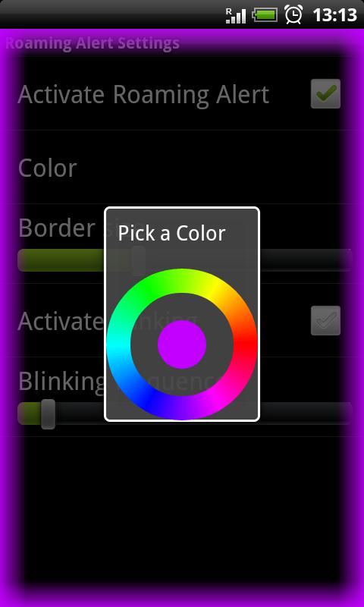The image size is (364, 607).
Task: Tap the green battery icon
Action: tap(265, 15)
